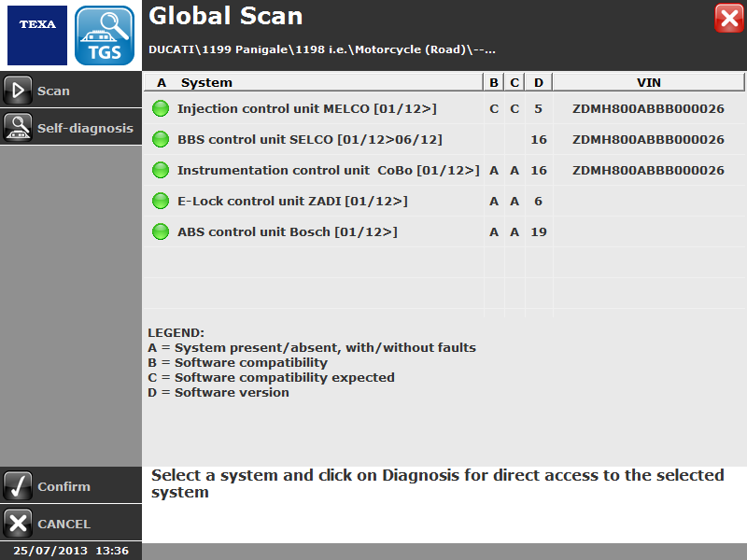Screen dimensions: 747x560
Task: Click the Self-diagnosis magnifier icon
Action: tap(18, 127)
